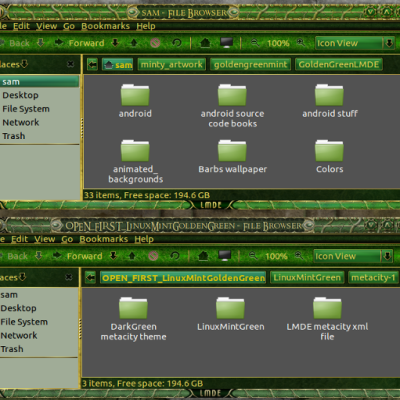The image size is (400, 400).
Task: Select Network in sam window sidebar
Action: point(39,123)
